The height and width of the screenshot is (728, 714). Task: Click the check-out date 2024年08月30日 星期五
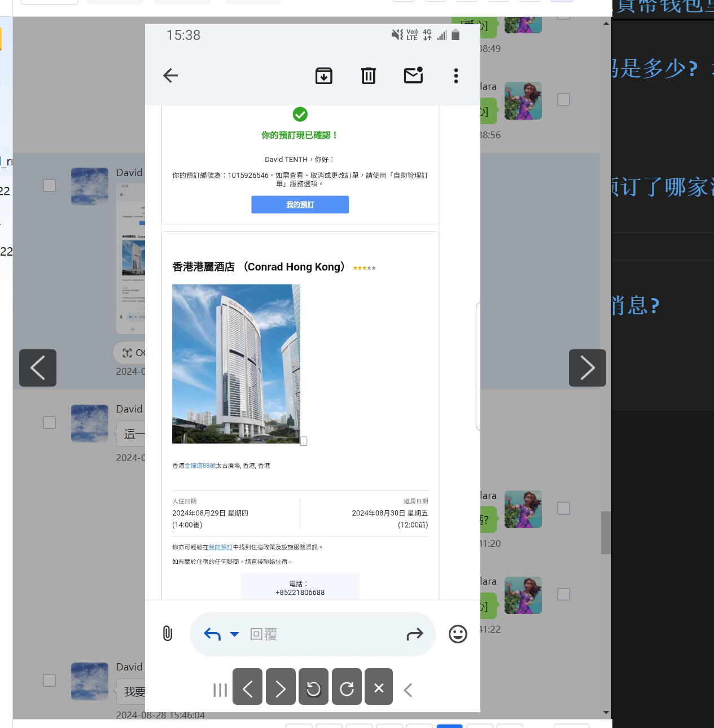click(x=390, y=513)
